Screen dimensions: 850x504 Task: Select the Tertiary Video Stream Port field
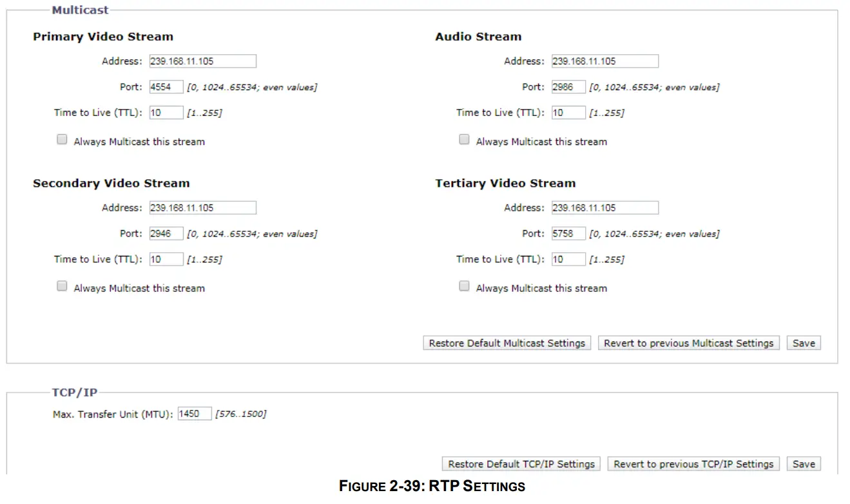coord(567,233)
